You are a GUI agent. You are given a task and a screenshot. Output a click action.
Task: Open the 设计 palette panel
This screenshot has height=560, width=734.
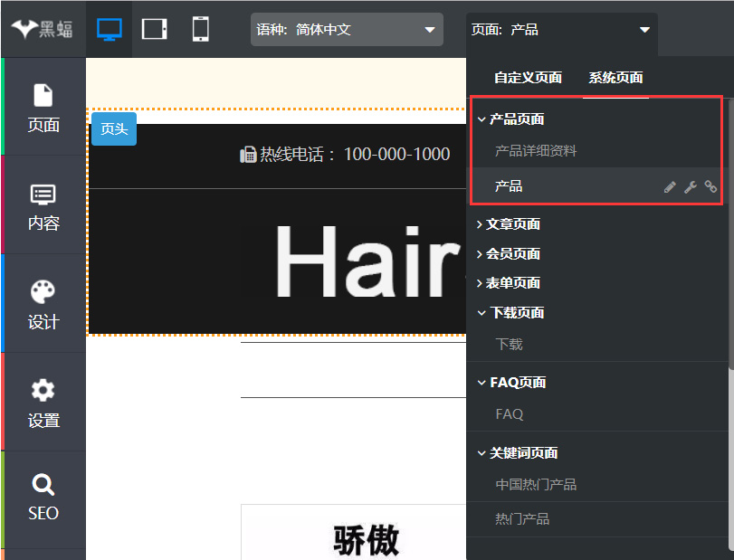click(x=43, y=304)
